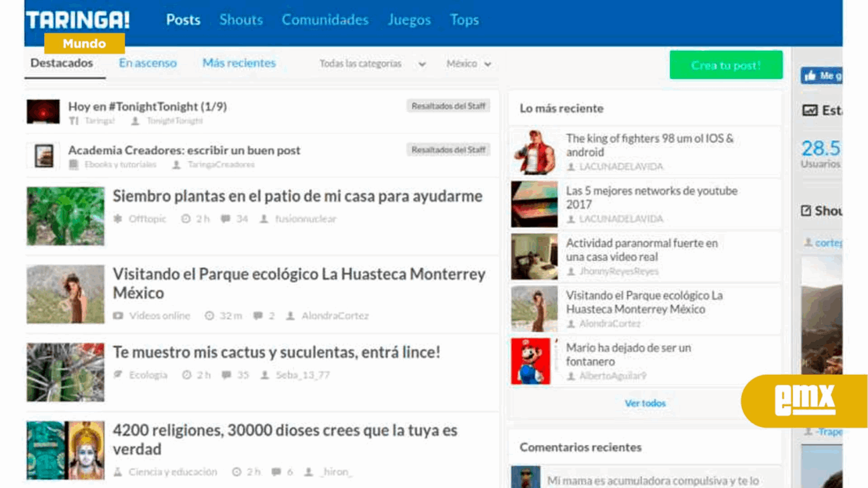Go to Comunidades section

[325, 20]
